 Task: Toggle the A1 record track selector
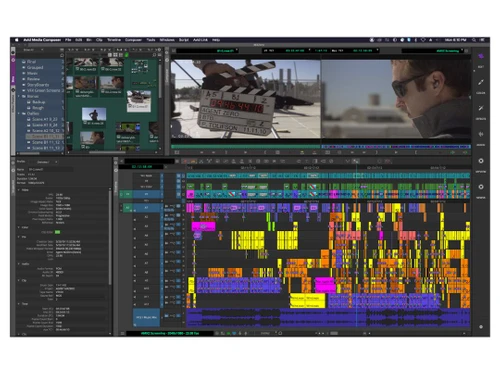coord(146,208)
